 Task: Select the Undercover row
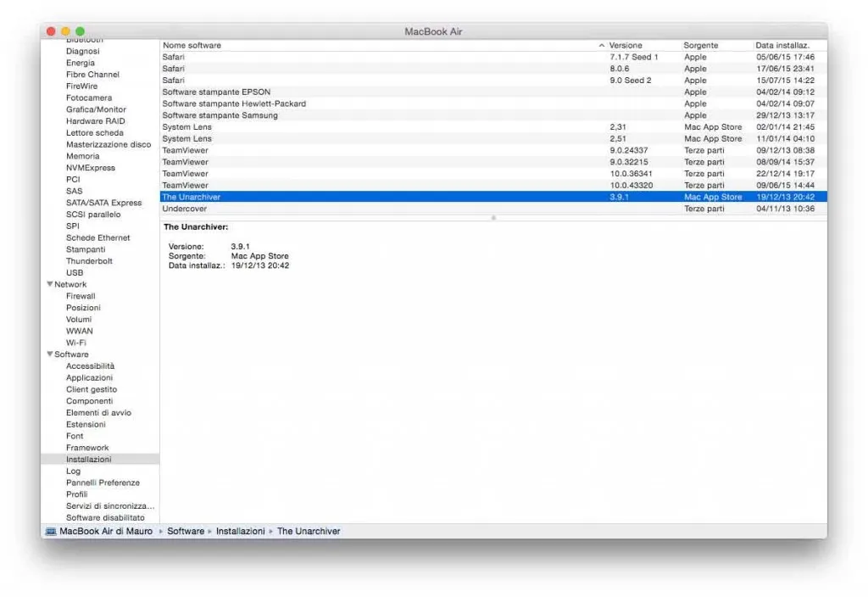(493, 209)
